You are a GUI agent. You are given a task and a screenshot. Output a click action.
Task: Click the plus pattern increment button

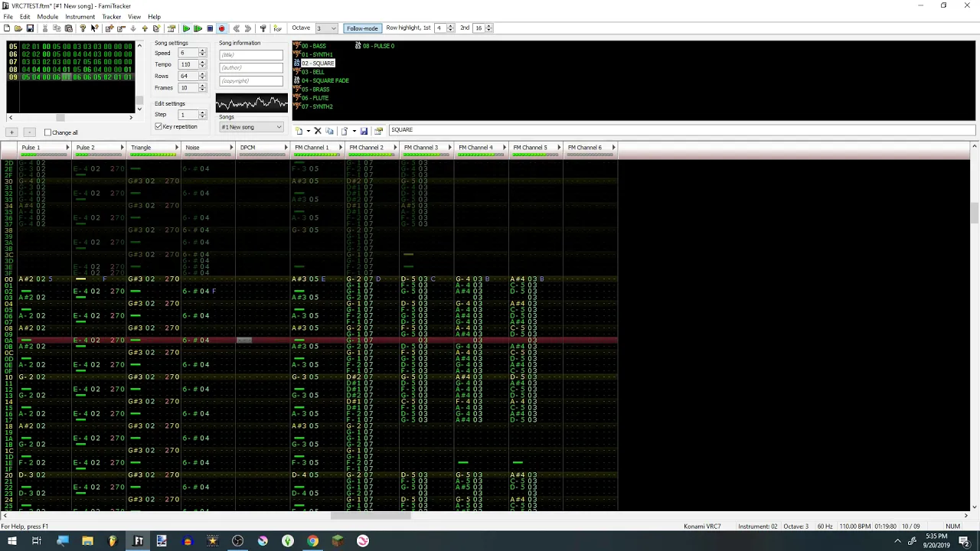pyautogui.click(x=11, y=132)
